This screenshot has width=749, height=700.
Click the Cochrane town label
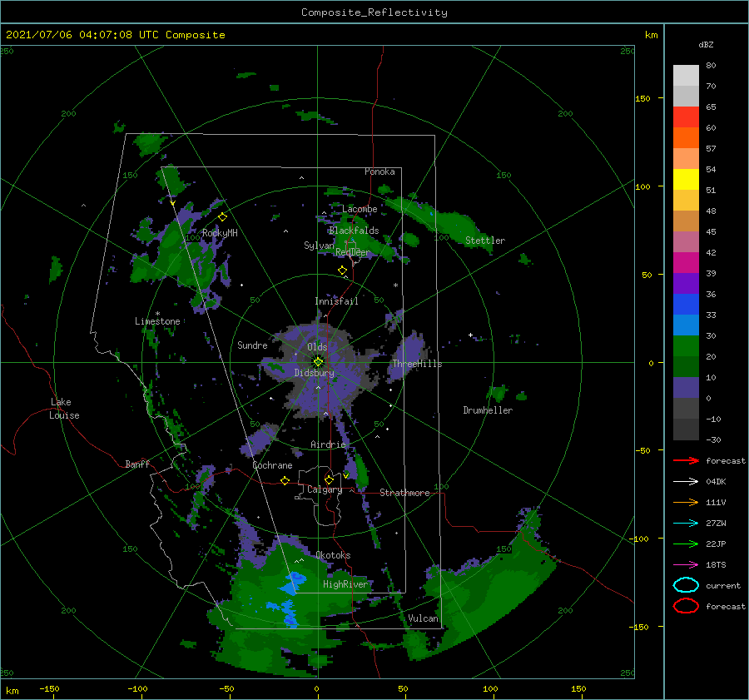[x=272, y=465]
